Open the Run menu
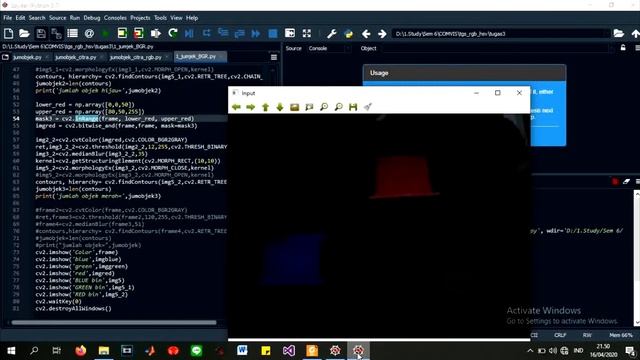The image size is (640, 360). coord(75,18)
